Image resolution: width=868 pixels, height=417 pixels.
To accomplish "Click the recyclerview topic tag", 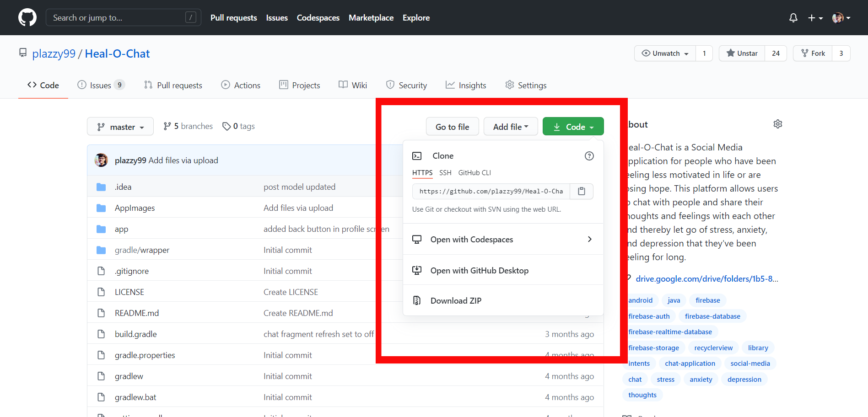I will pyautogui.click(x=713, y=348).
